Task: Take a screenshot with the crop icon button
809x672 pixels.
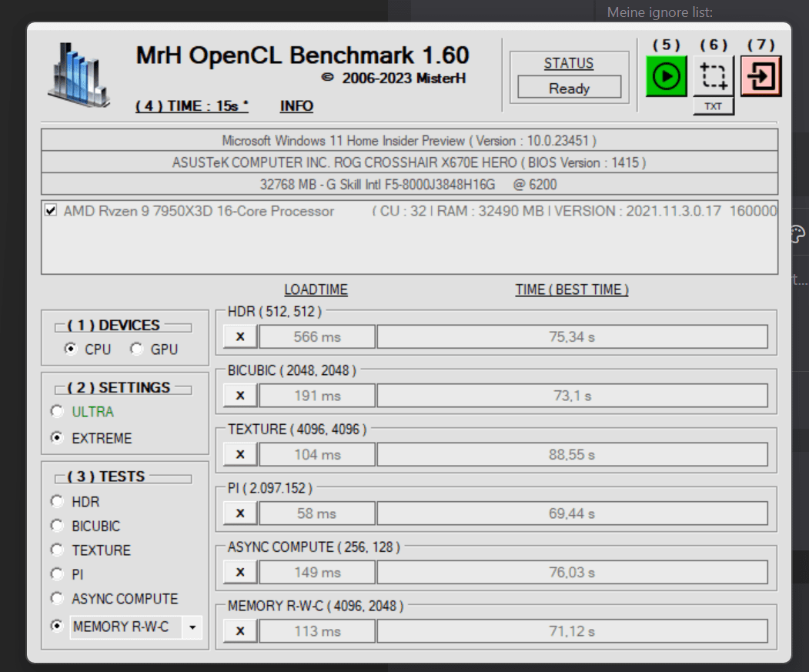Action: 714,76
